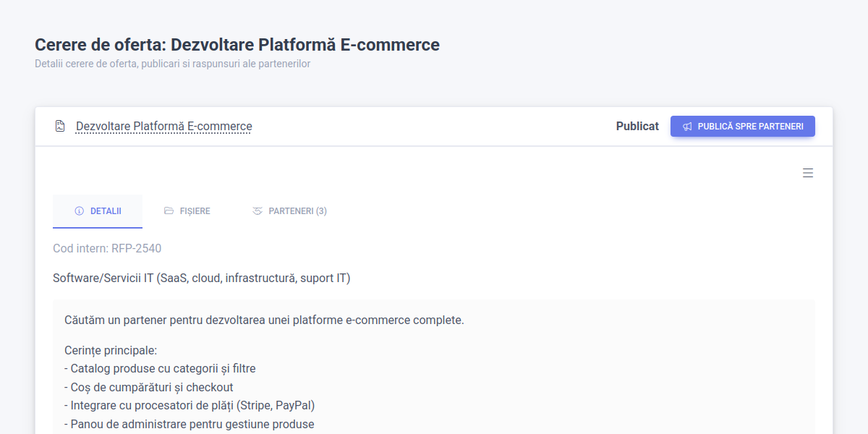Click the folder icon on the FIȘIERE tab
The height and width of the screenshot is (434, 868).
tap(167, 211)
